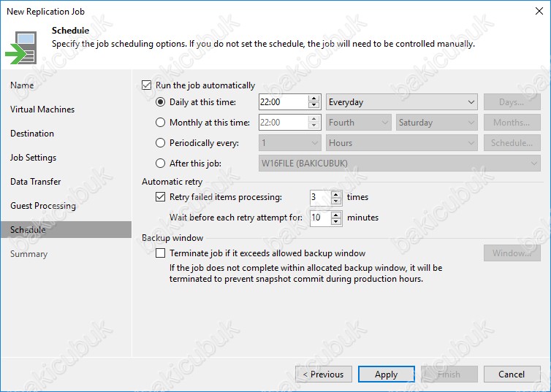Decrease retry count with down arrow

(x=336, y=201)
